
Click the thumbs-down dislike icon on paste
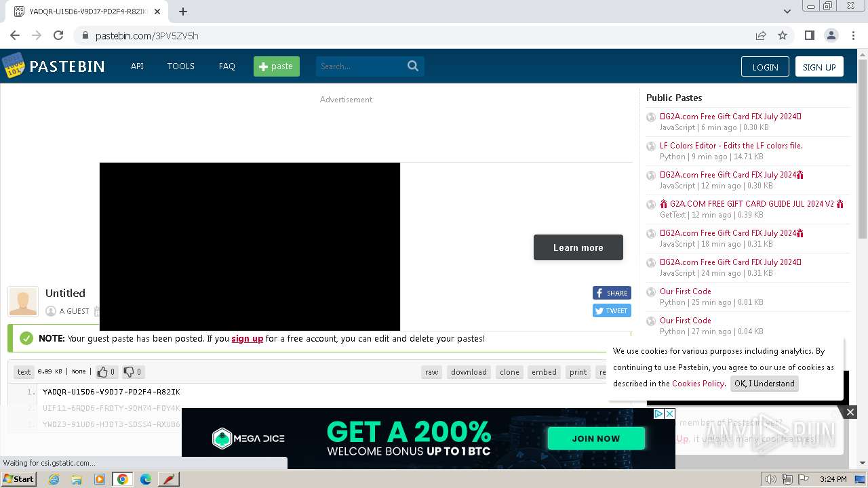[x=128, y=371]
